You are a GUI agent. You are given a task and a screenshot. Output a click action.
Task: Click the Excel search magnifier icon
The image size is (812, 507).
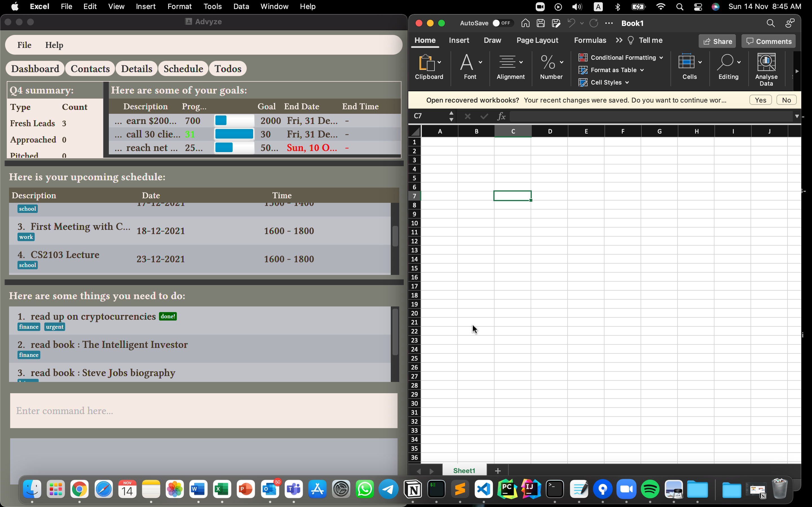click(770, 23)
